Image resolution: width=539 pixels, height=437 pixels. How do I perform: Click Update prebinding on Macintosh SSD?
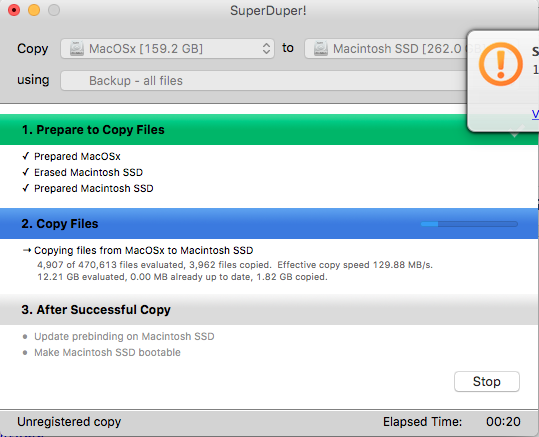124,336
